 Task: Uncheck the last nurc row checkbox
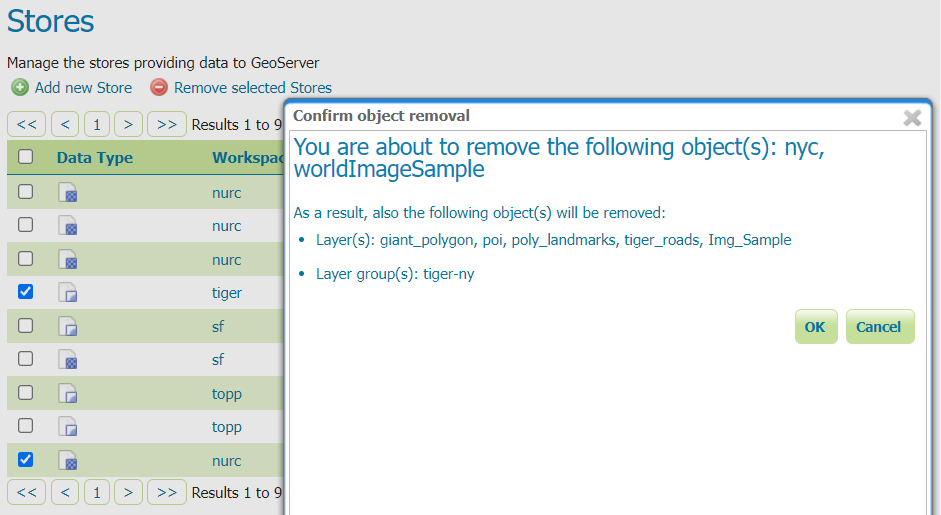pos(26,460)
